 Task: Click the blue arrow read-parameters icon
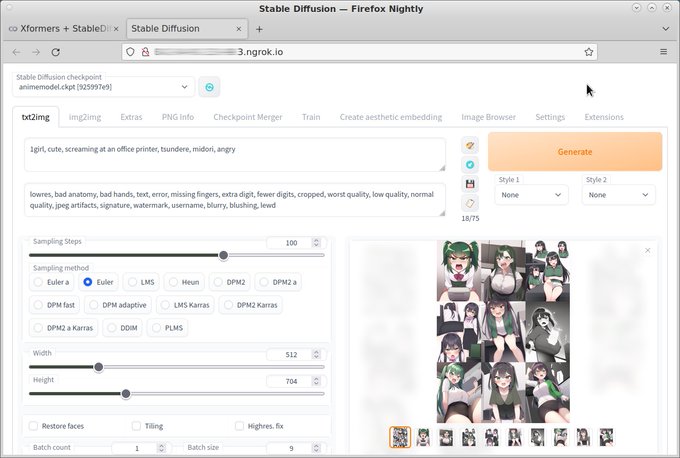point(470,165)
